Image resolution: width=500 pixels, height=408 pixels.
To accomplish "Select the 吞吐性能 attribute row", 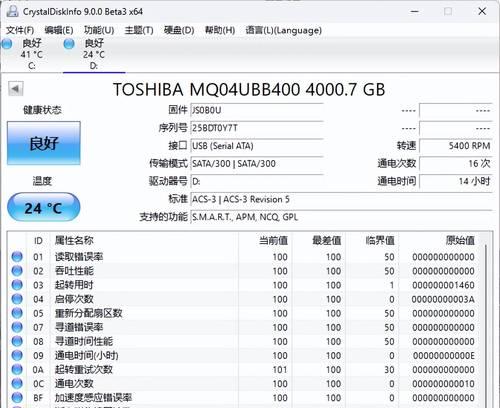I will point(243,271).
